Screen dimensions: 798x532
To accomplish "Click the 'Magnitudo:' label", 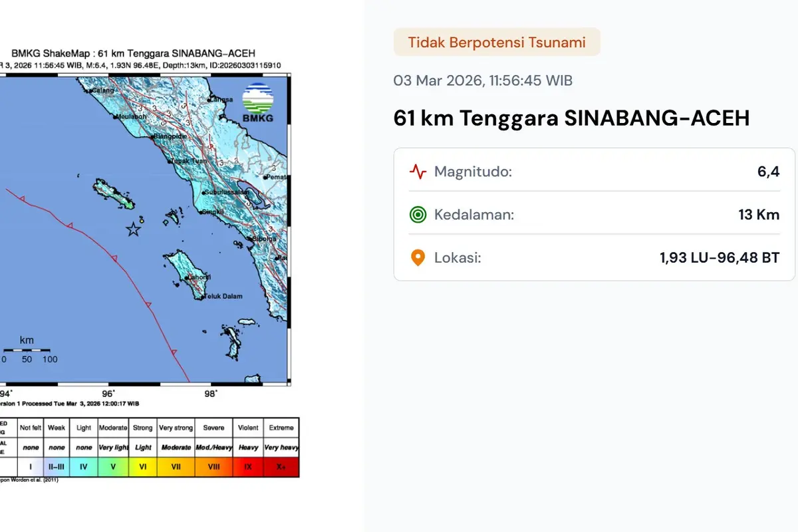I will click(x=473, y=172).
